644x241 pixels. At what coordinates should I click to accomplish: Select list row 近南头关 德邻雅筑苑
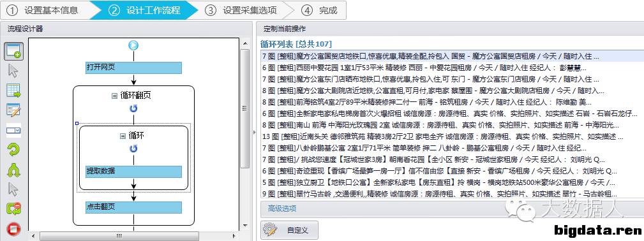click(x=452, y=136)
